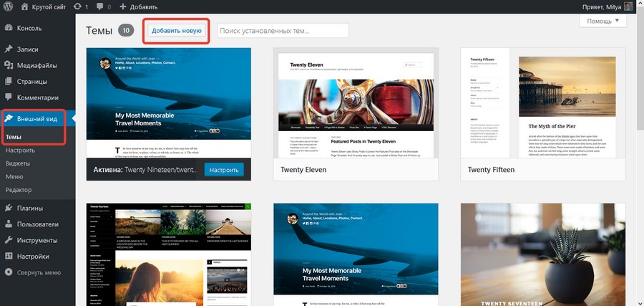The width and height of the screenshot is (644, 306).
Task: Open the WordPress logo menu
Action: [8, 6]
